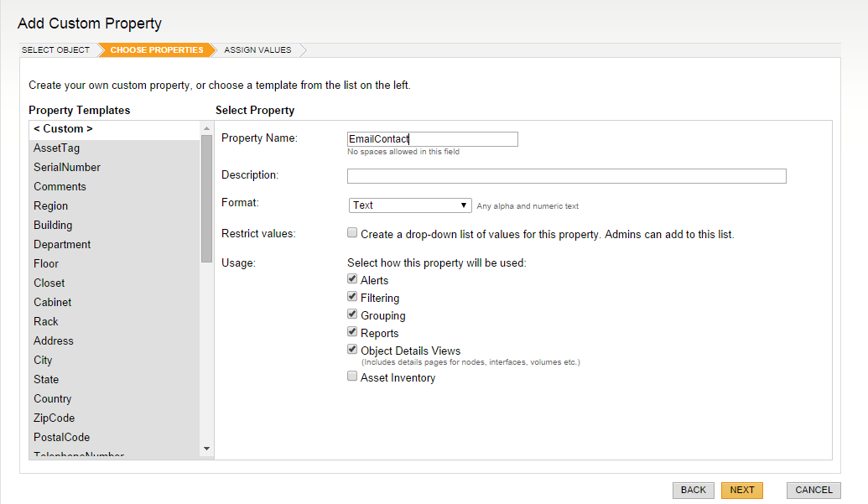Switch to the ASSIGN VALUES step
The image size is (868, 504).
click(259, 49)
